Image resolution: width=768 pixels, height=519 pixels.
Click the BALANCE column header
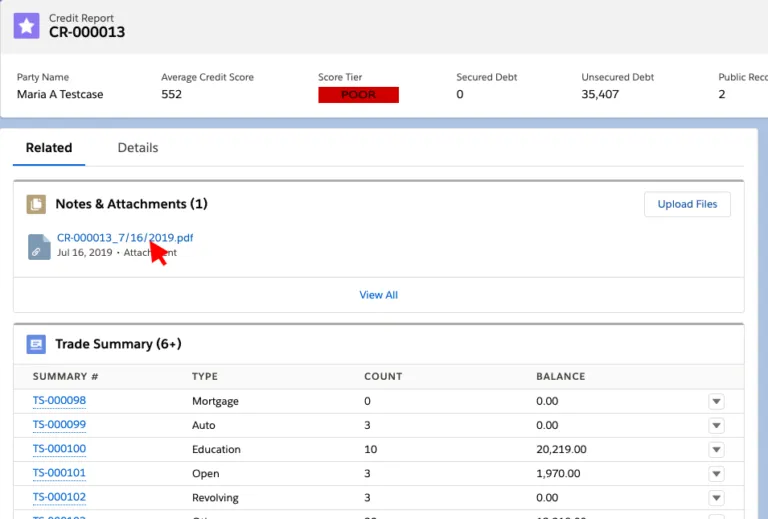tap(561, 377)
